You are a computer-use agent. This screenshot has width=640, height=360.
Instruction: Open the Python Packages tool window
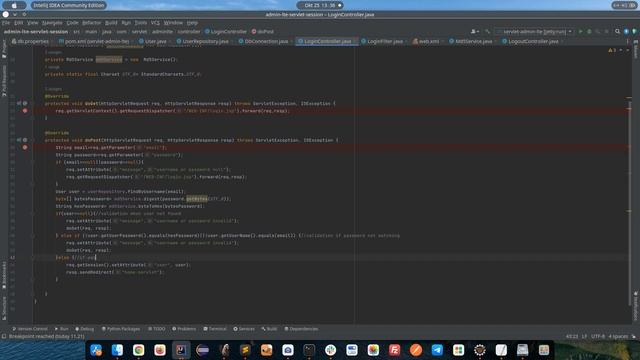click(121, 329)
